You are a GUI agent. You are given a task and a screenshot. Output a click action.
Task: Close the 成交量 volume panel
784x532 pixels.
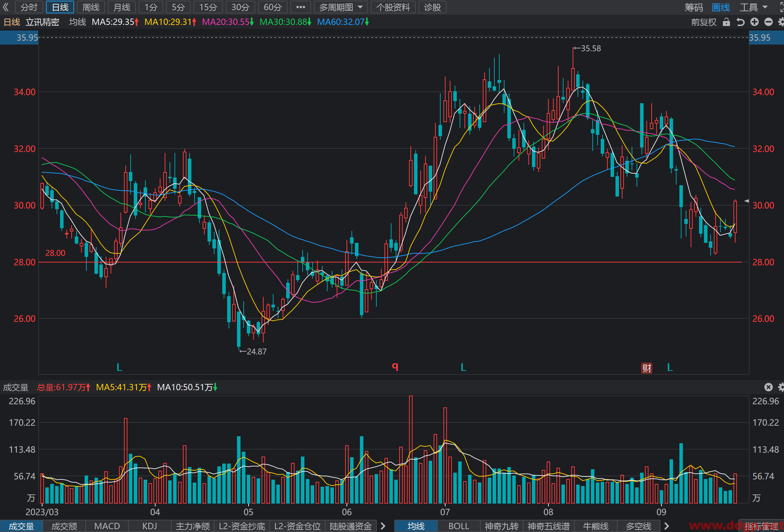pyautogui.click(x=769, y=387)
